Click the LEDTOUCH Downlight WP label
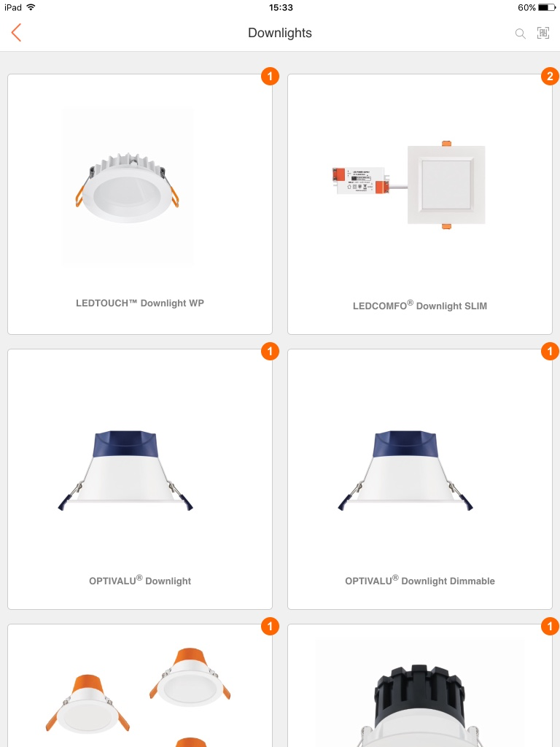Viewport: 560px width, 747px height. (x=140, y=303)
